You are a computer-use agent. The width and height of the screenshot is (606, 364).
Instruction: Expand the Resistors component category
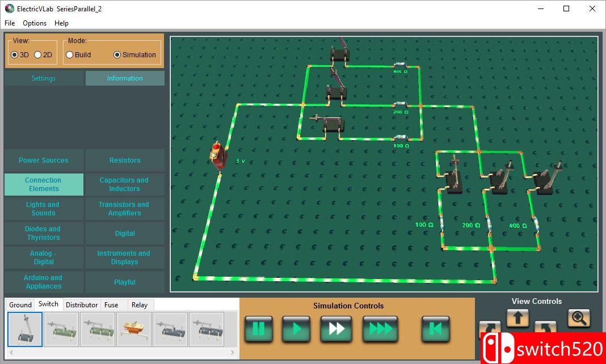(125, 160)
